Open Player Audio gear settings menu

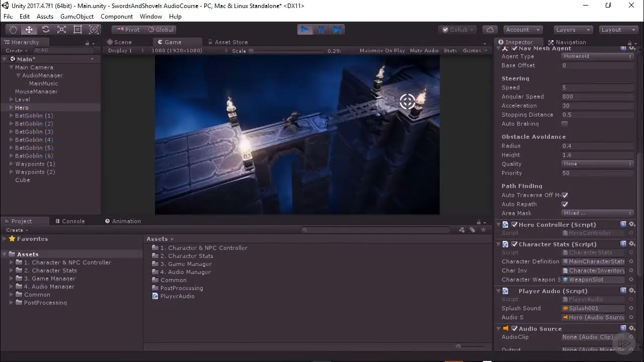coord(632,291)
